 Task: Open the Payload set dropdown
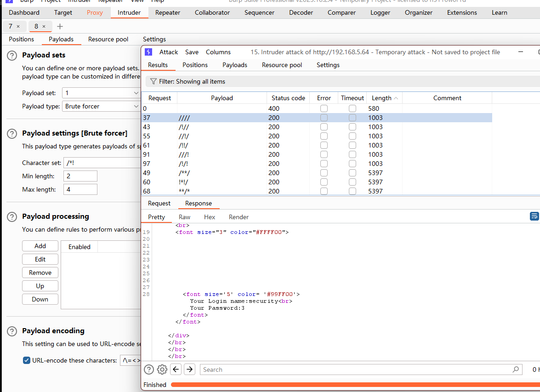tap(101, 93)
